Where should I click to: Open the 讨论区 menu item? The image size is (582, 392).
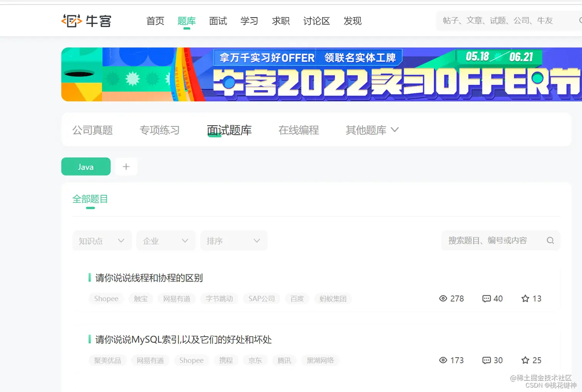coord(316,21)
